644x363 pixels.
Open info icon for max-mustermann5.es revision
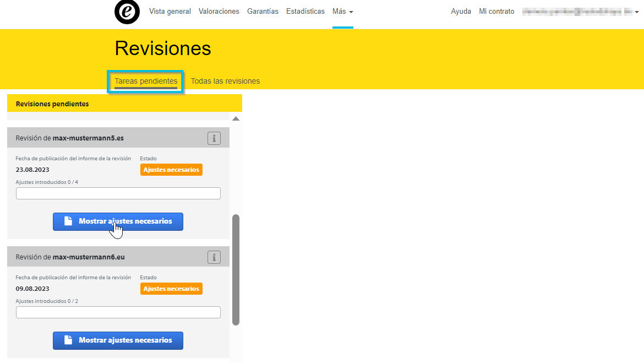[x=214, y=139]
